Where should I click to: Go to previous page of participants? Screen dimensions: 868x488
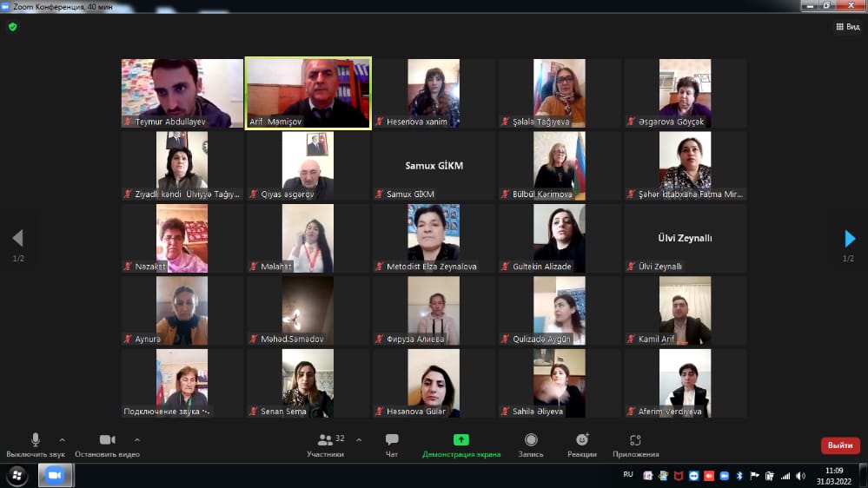(x=17, y=239)
